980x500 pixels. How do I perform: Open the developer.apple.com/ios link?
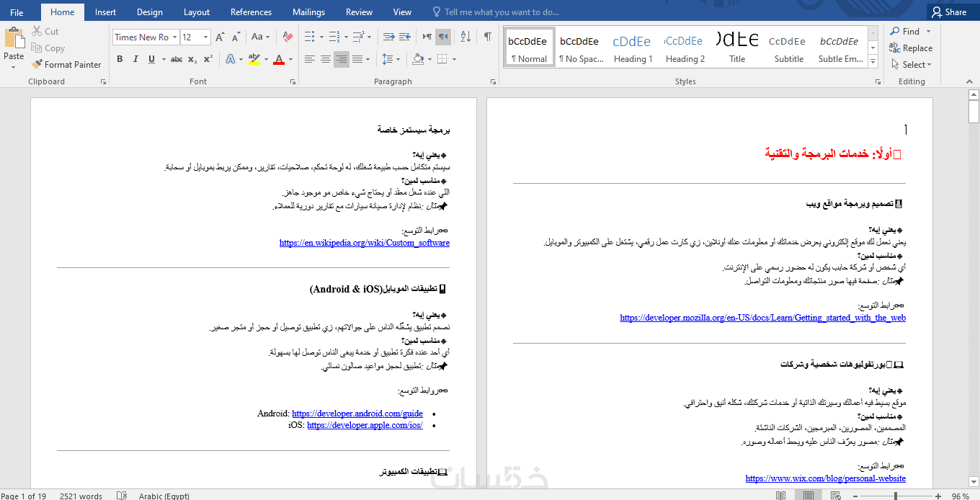365,425
